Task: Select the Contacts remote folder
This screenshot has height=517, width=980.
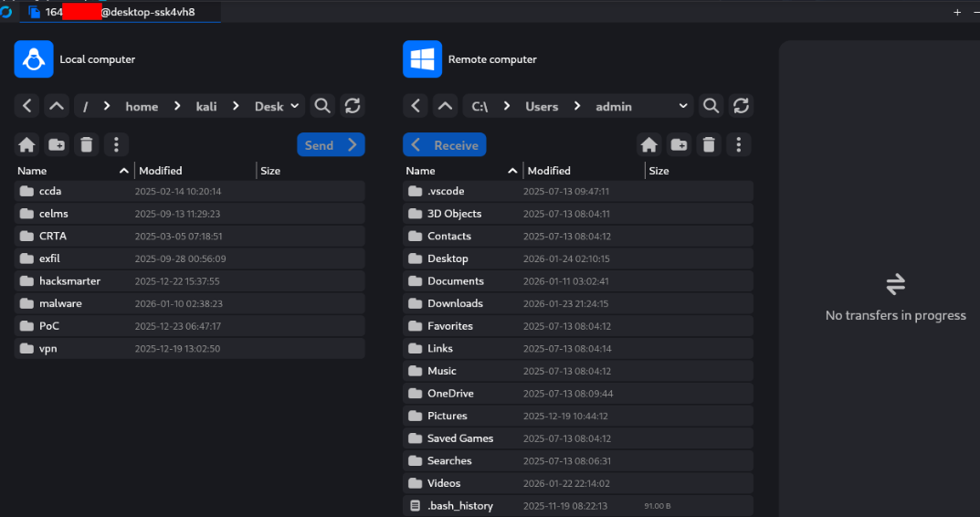Action: 578,237
